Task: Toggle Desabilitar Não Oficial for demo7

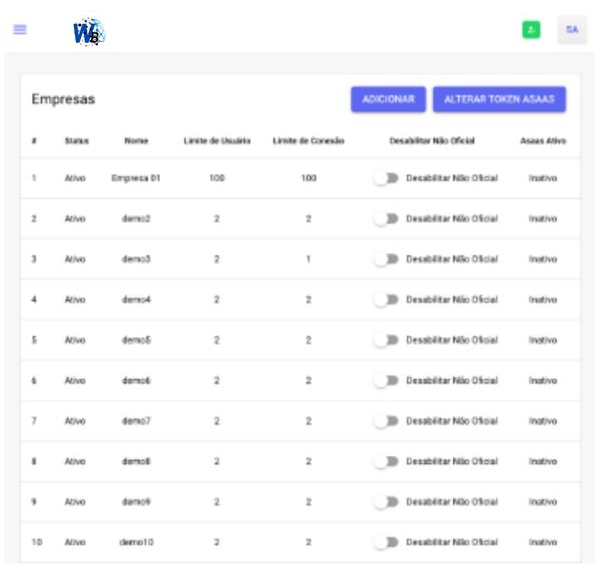Action: (x=386, y=421)
